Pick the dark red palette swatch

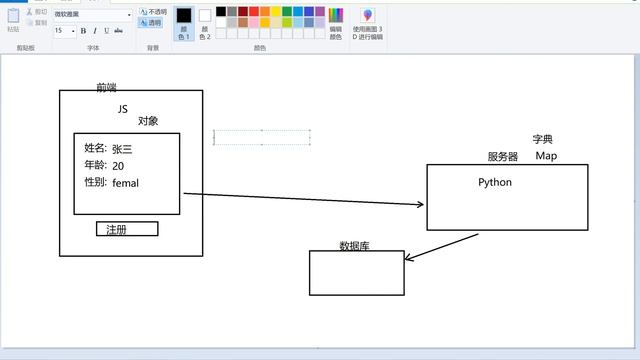click(x=243, y=11)
